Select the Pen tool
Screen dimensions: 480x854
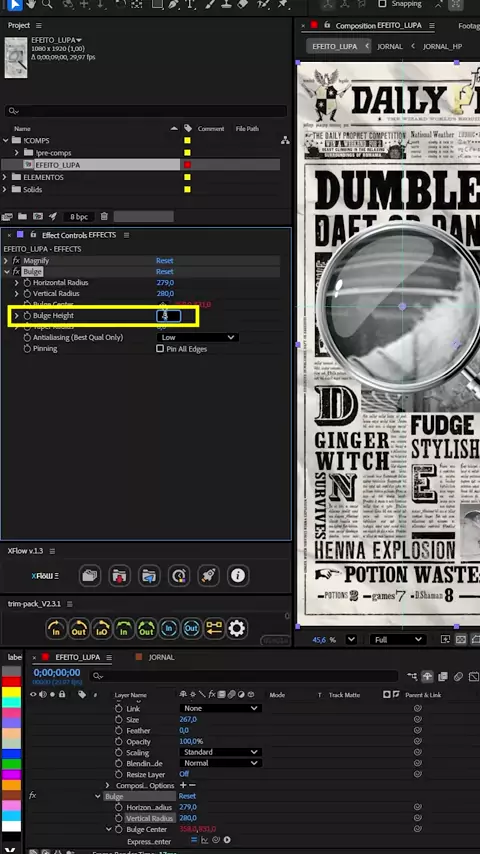click(x=174, y=4)
